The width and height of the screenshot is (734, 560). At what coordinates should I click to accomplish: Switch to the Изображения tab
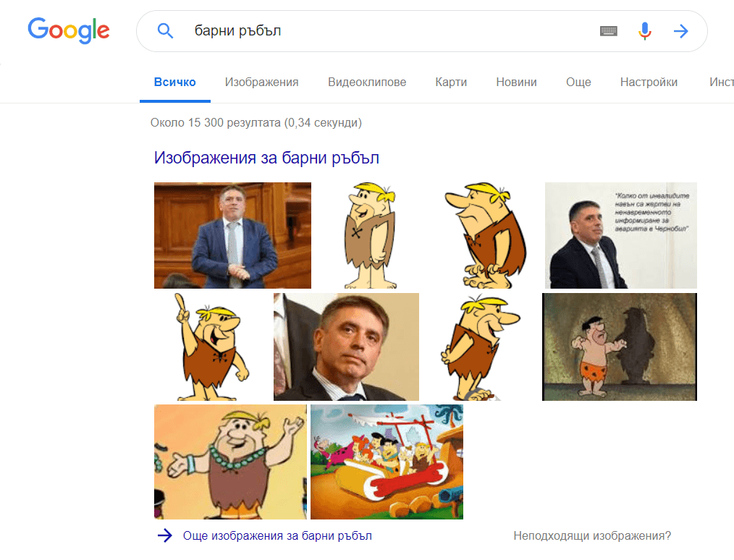(x=261, y=82)
